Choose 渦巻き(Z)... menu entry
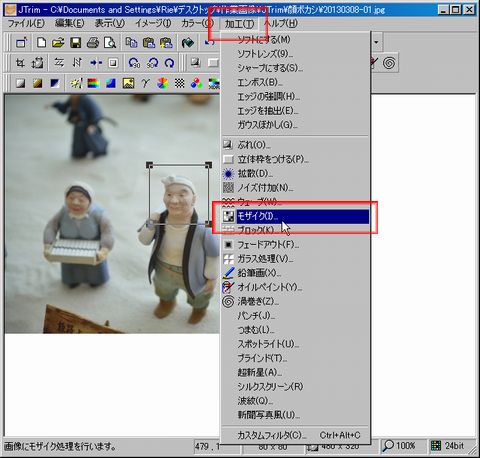This screenshot has height=458, width=480. (296, 302)
